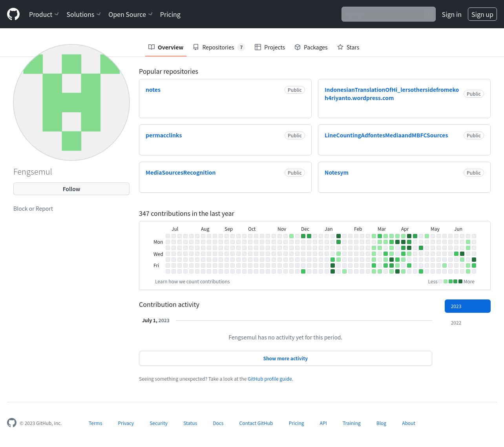This screenshot has width=504, height=447.
Task: Open the LineCountingAdfontesMediaandMBFCSources repository
Action: (386, 135)
